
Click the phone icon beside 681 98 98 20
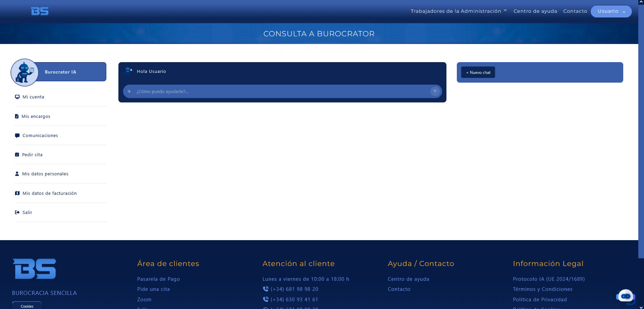266,289
